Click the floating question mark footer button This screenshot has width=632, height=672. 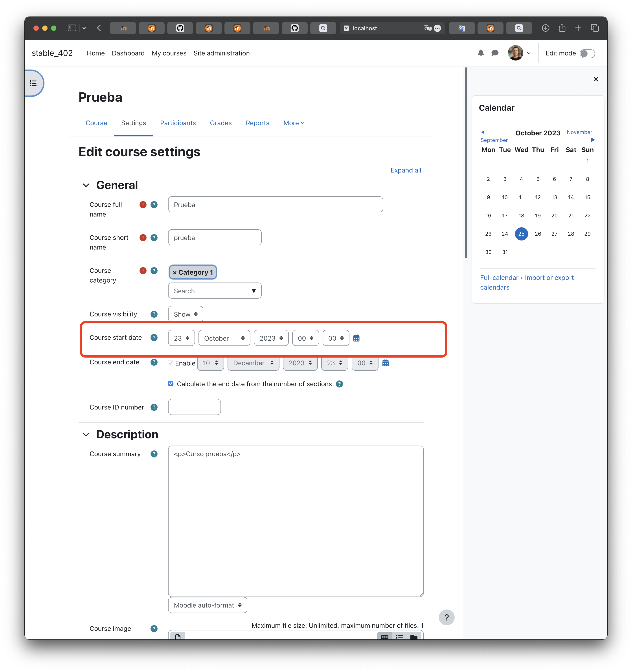(446, 618)
